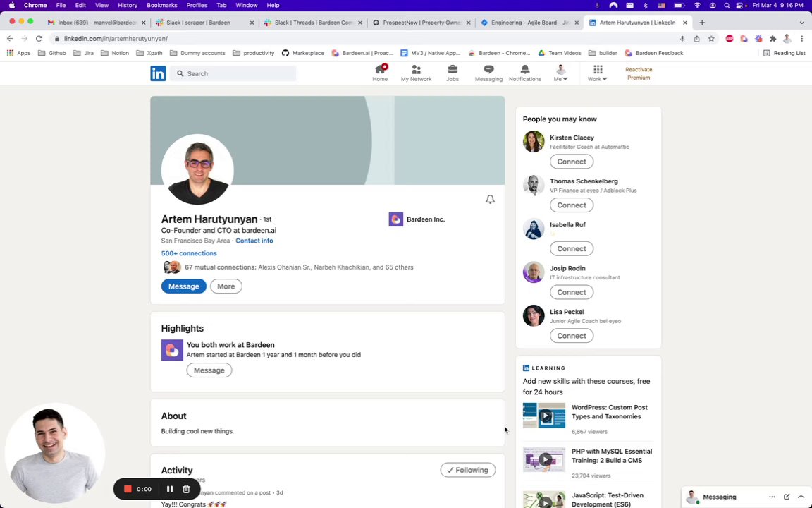
Task: View the 67 mutual connections link
Action: pyautogui.click(x=299, y=267)
